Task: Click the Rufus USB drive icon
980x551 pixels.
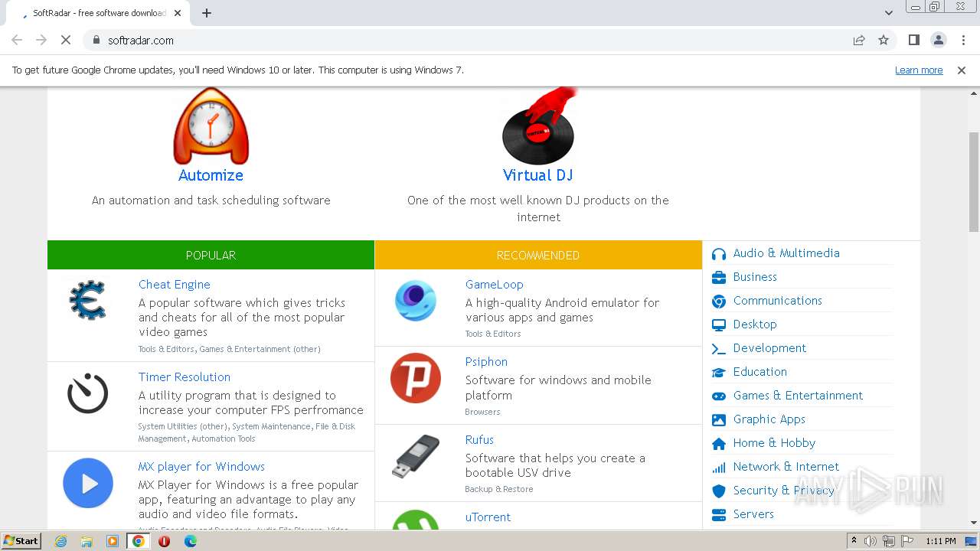Action: click(x=416, y=456)
